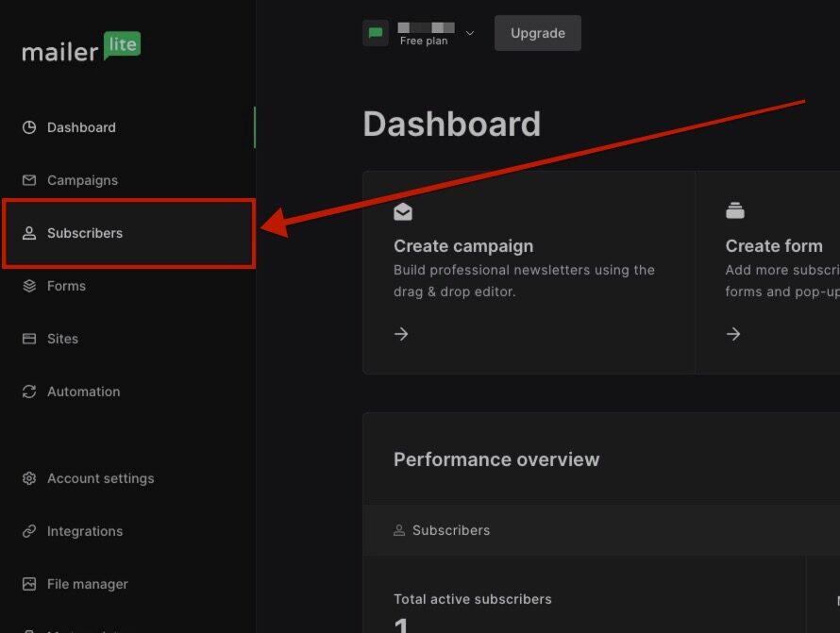This screenshot has width=840, height=633.
Task: Click the Integrations link icon
Action: [x=29, y=531]
